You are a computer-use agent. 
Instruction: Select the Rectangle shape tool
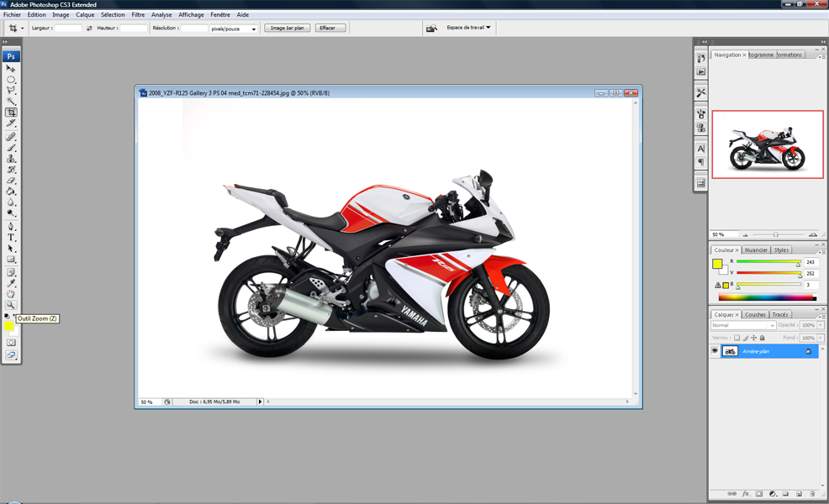click(11, 260)
